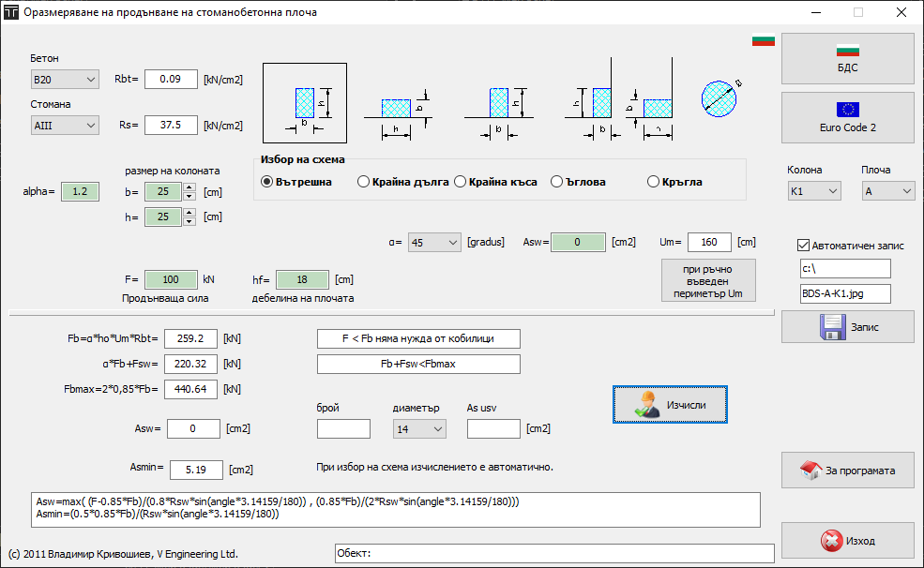Viewport: 924px width, 568px height.
Task: Select the Кръгла radio option
Action: pyautogui.click(x=654, y=182)
